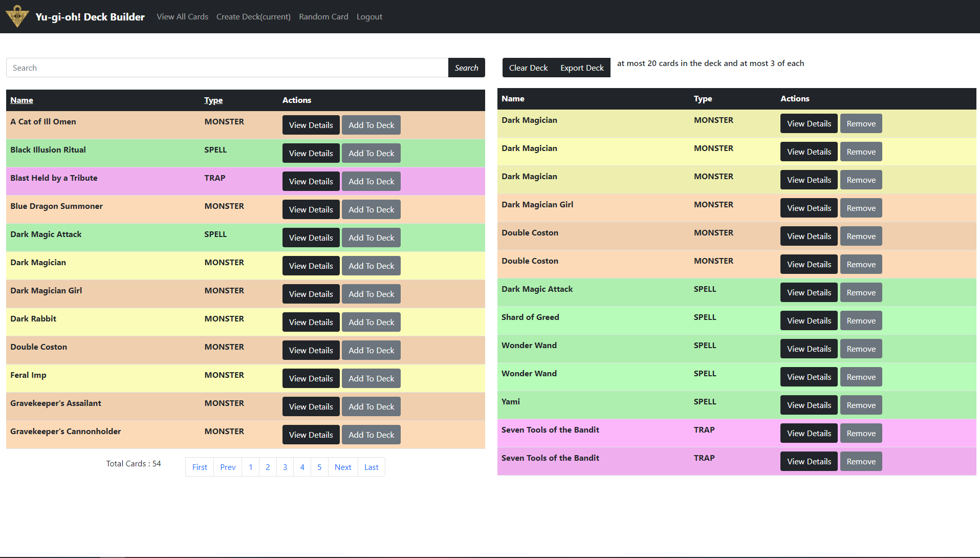This screenshot has height=558, width=980.
Task: Logout of the Deck Builder
Action: click(x=369, y=16)
